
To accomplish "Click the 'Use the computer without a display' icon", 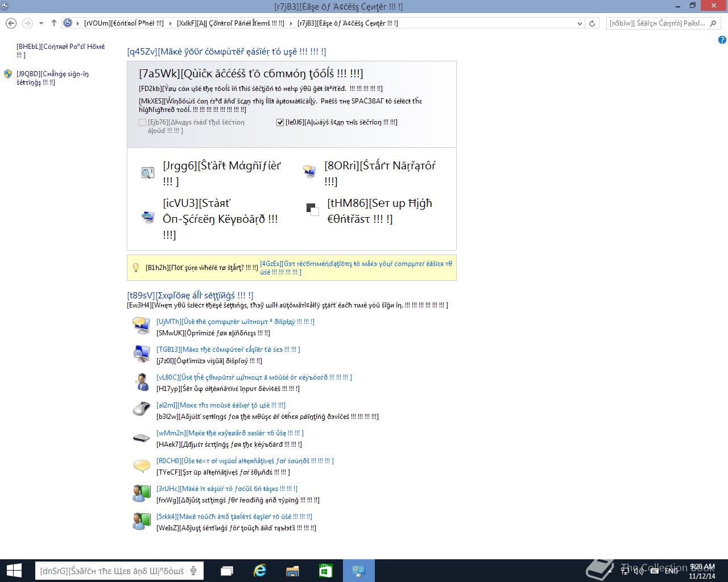I will point(141,325).
